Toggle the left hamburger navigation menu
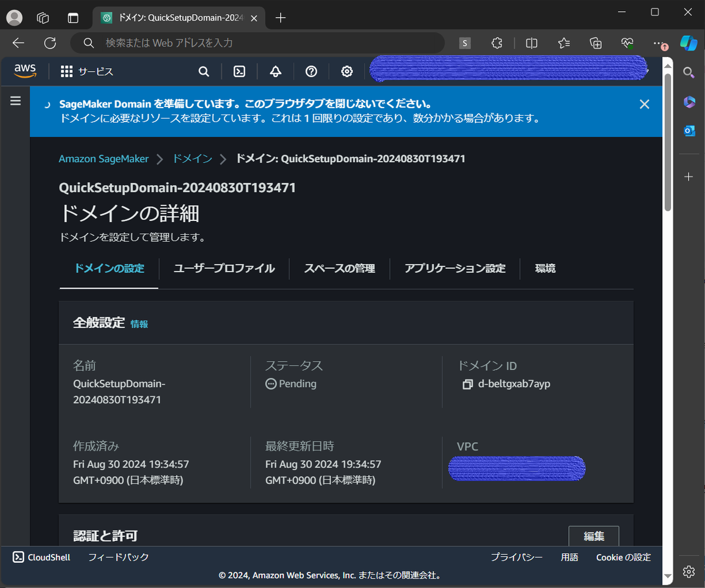This screenshot has height=588, width=705. (x=15, y=101)
